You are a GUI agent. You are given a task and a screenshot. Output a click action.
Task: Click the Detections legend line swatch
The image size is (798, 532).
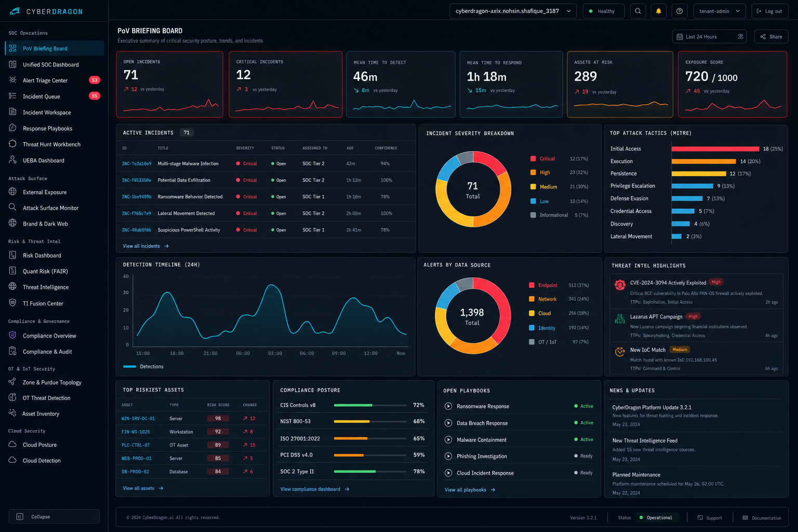coord(129,366)
